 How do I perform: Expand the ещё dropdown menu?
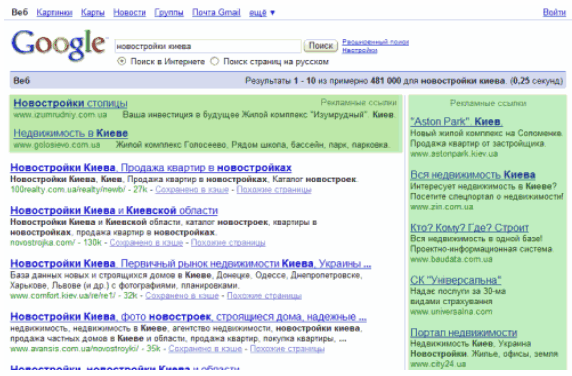[x=262, y=12]
